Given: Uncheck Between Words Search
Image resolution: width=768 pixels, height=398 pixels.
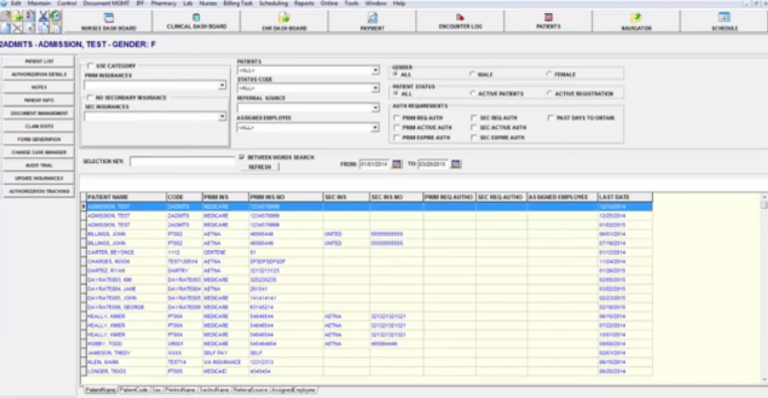Looking at the screenshot, I should point(241,157).
